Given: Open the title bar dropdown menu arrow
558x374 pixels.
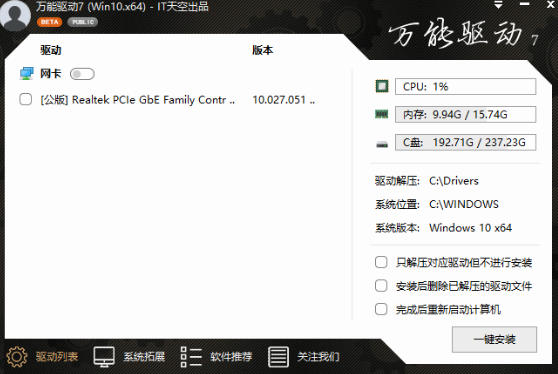Looking at the screenshot, I should [x=498, y=5].
